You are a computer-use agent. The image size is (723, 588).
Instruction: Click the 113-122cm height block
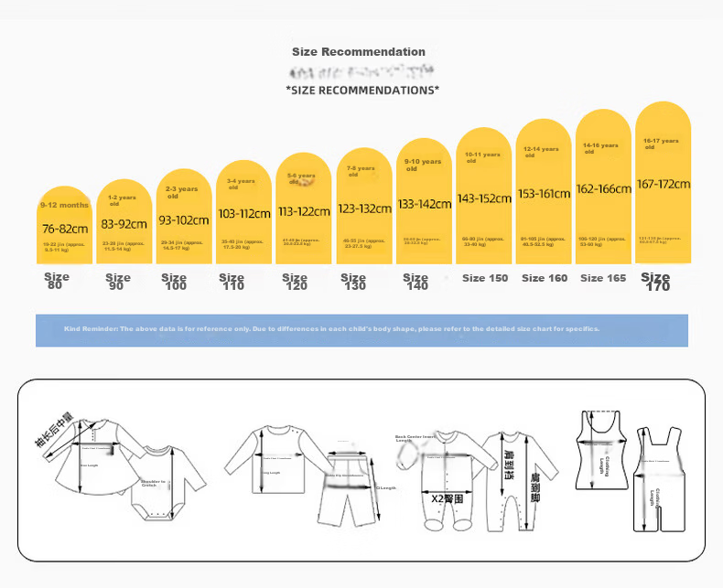(304, 208)
